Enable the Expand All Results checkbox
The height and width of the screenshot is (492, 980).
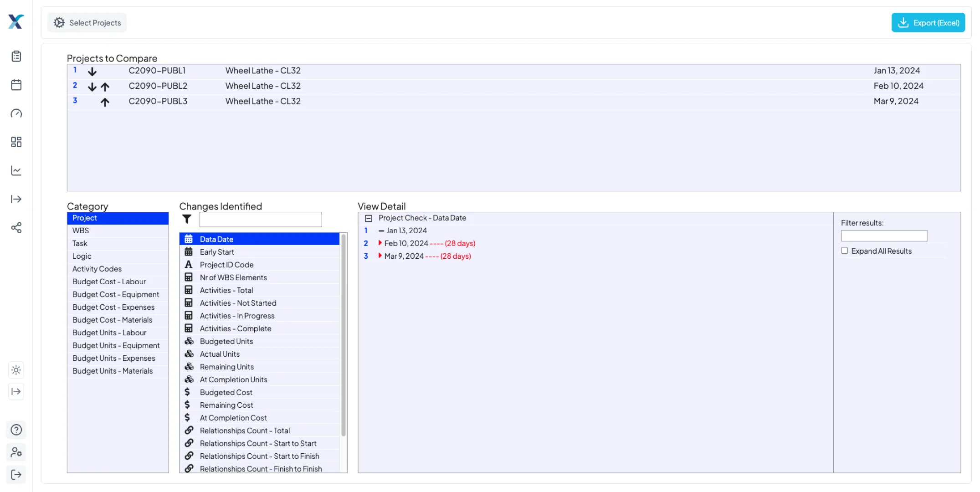(x=844, y=250)
